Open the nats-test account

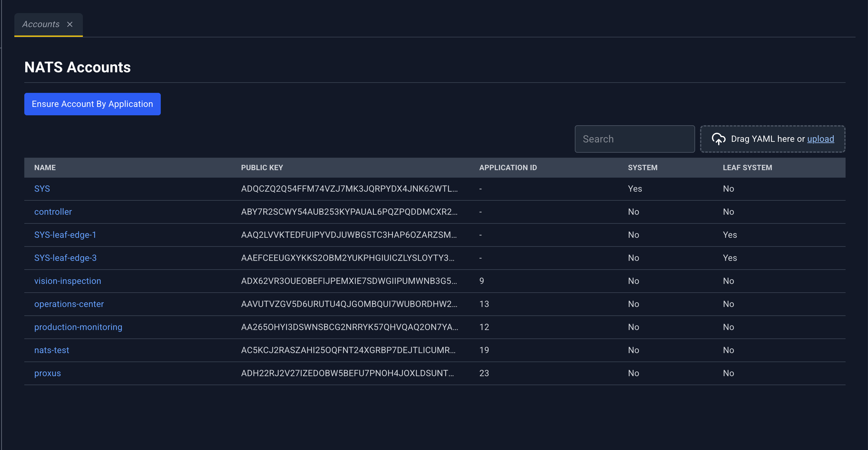[51, 350]
